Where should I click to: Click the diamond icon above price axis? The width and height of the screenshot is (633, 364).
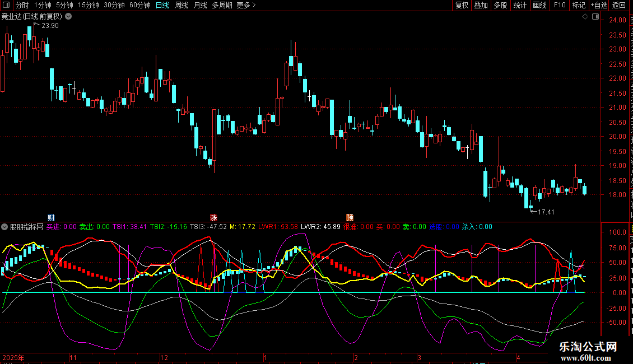[x=585, y=17]
